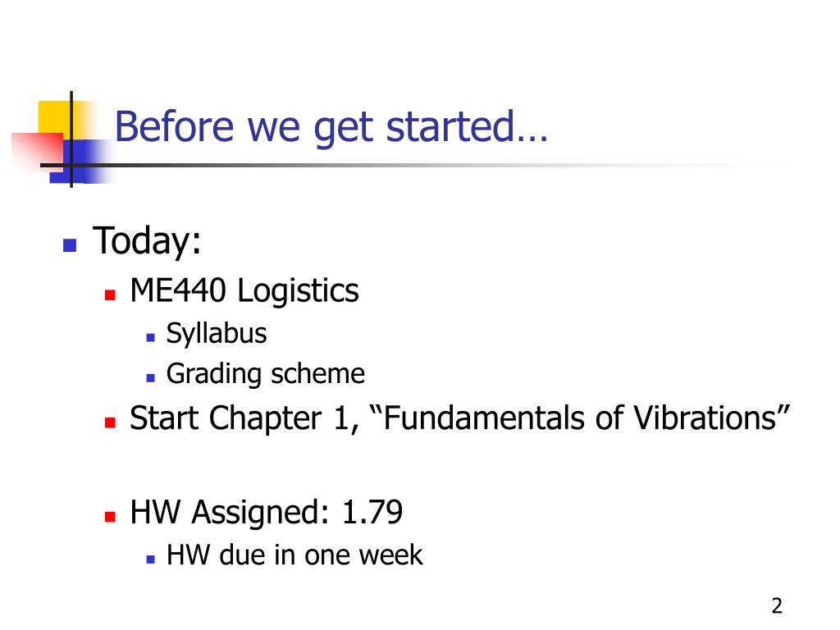840x630 pixels.
Task: Click the 'HW due in one week' text
Action: pyautogui.click(x=294, y=555)
